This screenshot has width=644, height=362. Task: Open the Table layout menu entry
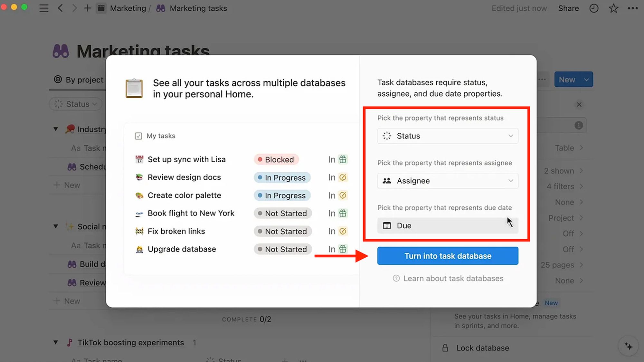point(565,148)
